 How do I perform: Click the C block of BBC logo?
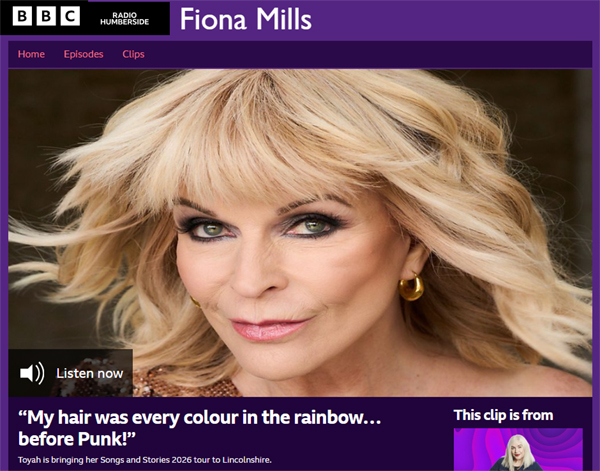click(x=70, y=16)
